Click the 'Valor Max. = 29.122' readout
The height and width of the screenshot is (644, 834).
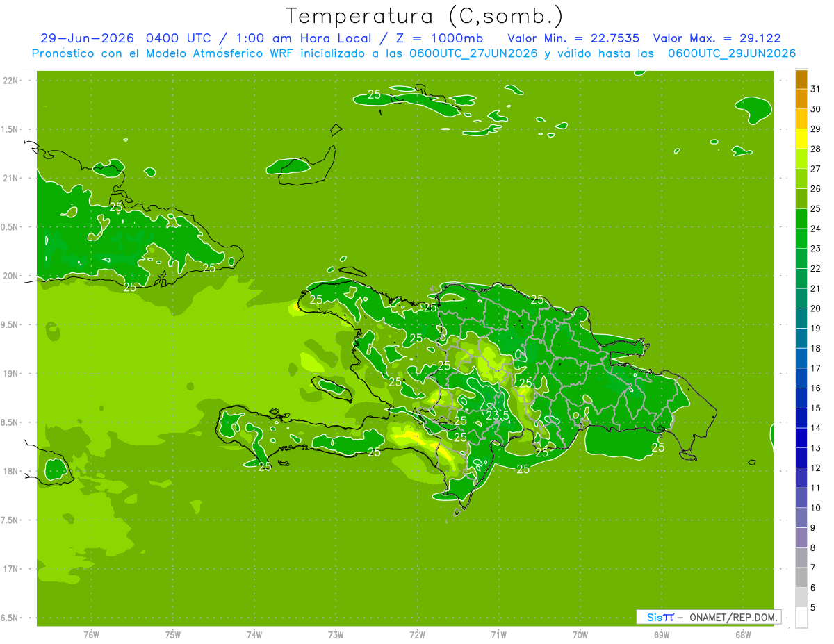click(x=717, y=38)
